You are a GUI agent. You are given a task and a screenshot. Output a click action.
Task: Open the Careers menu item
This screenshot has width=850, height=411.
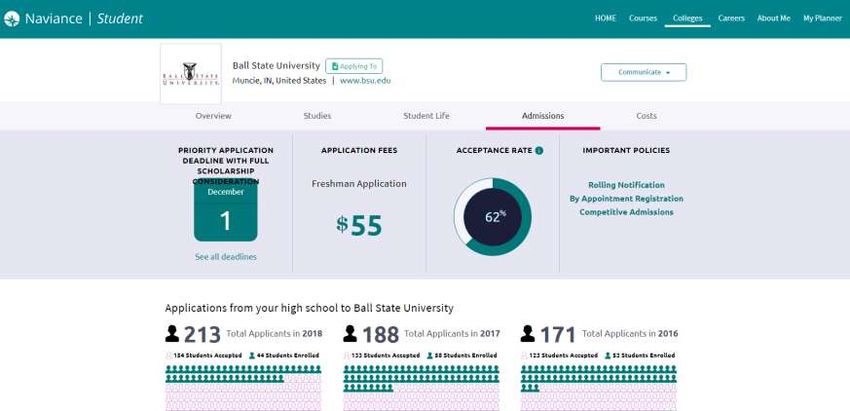[731, 18]
